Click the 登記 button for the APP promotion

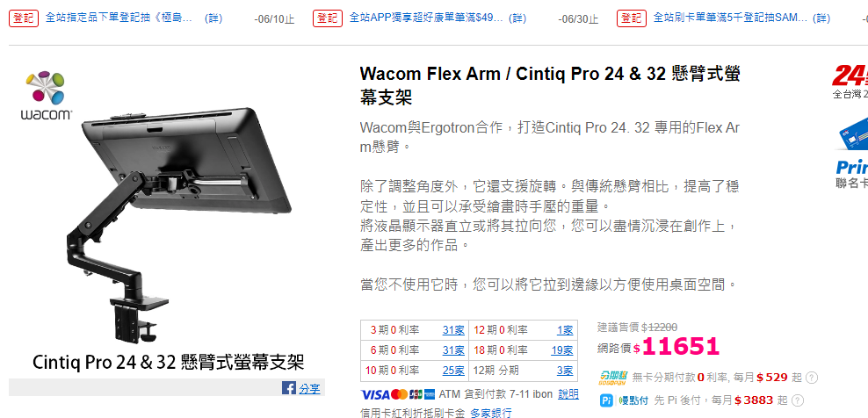328,18
